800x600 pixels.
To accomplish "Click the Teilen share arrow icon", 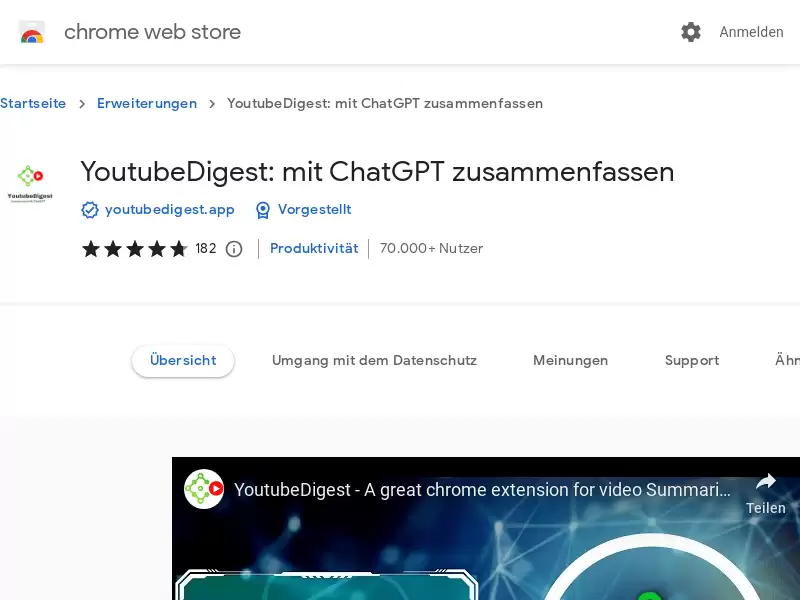I will [765, 481].
